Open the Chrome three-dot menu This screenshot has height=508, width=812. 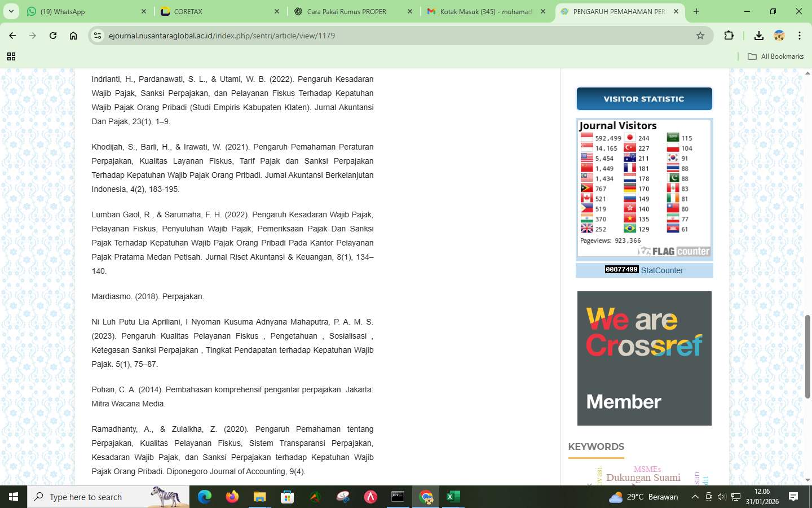pos(799,36)
